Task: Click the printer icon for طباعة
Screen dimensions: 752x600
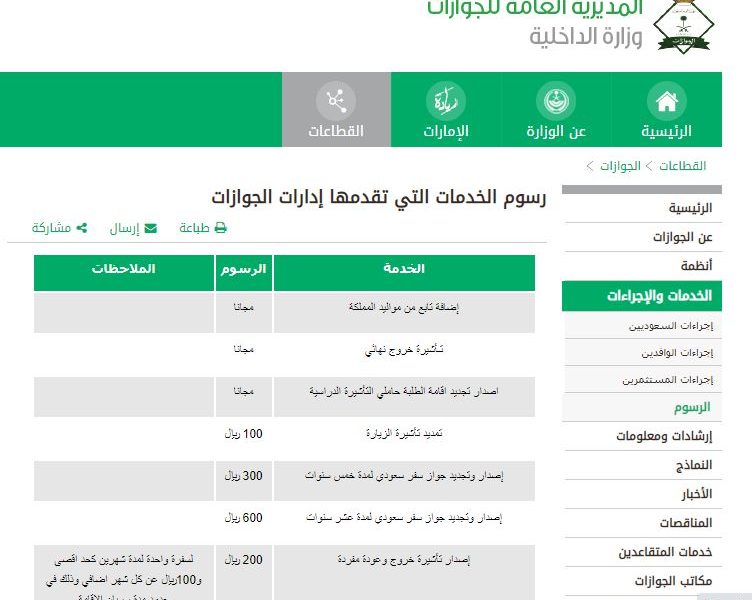Action: (x=220, y=228)
